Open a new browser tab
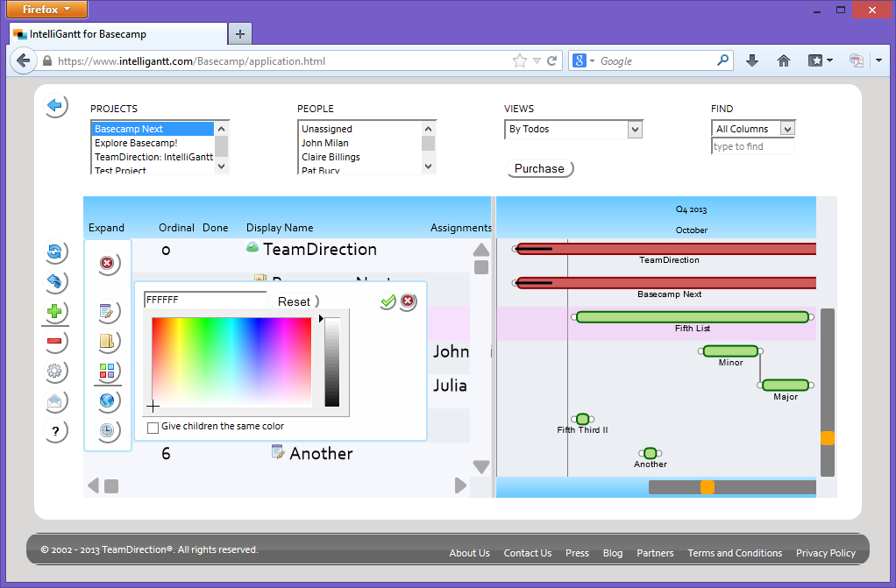The width and height of the screenshot is (896, 588). 240,33
